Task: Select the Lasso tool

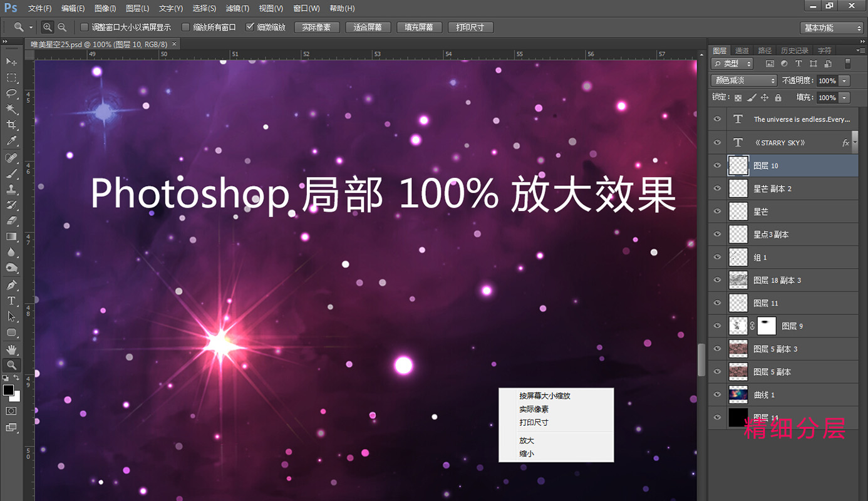Action: click(x=11, y=93)
